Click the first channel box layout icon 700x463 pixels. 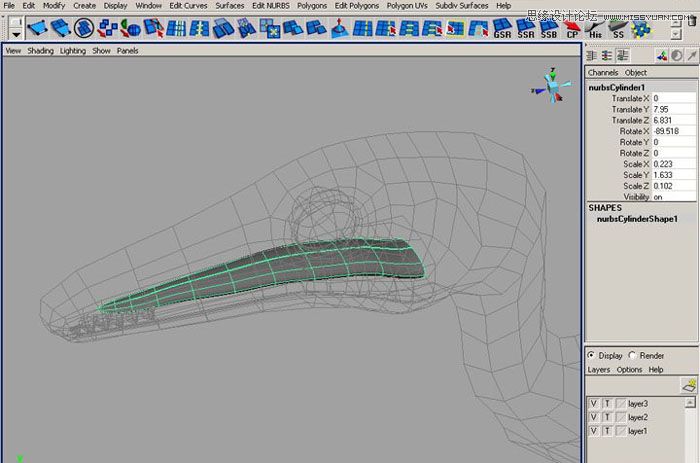(x=593, y=56)
